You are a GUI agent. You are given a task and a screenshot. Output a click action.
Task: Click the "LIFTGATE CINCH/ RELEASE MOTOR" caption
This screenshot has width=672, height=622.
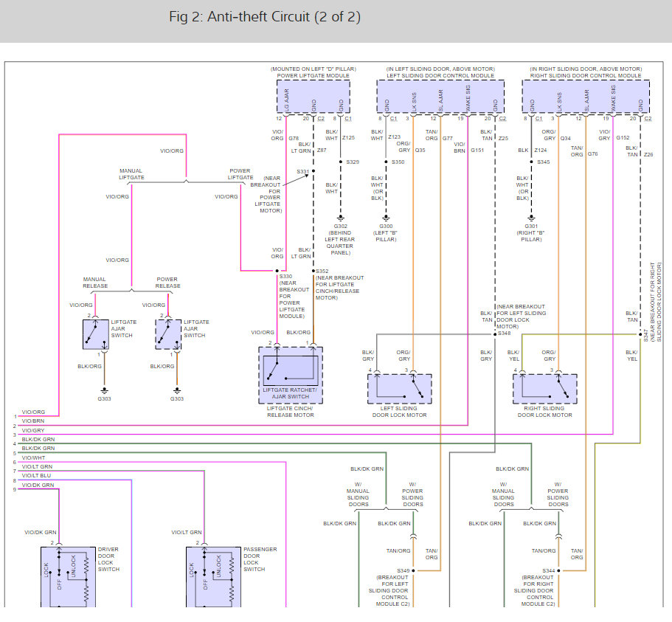[x=290, y=412]
